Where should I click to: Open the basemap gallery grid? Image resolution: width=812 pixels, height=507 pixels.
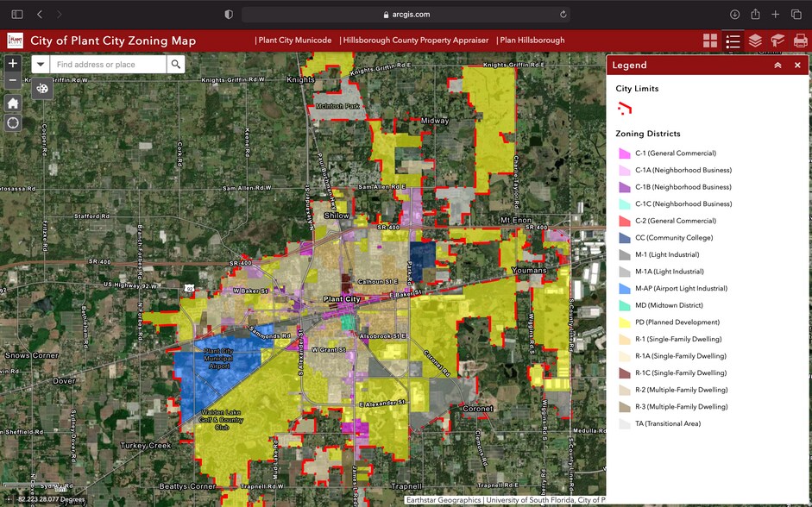710,41
